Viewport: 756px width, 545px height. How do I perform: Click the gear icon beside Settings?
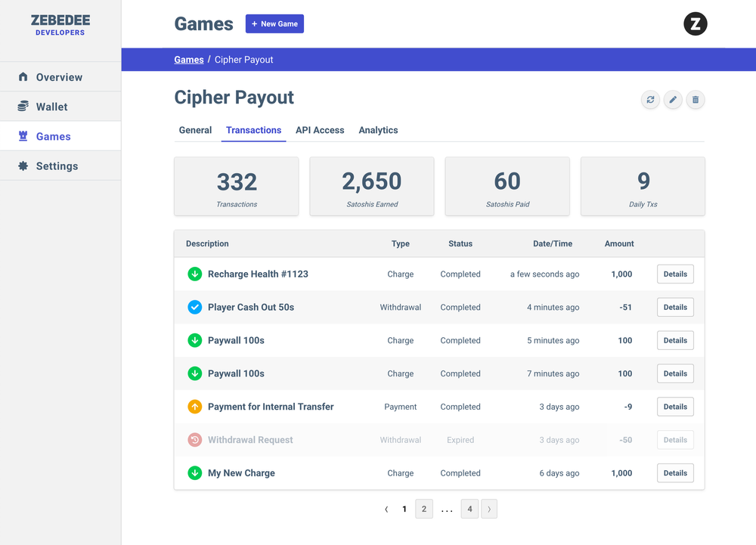pos(22,166)
